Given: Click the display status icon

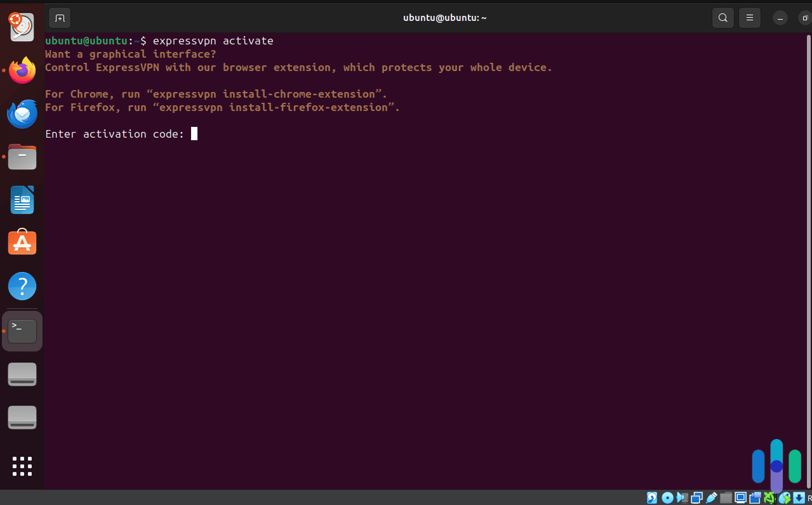Looking at the screenshot, I should tap(740, 497).
